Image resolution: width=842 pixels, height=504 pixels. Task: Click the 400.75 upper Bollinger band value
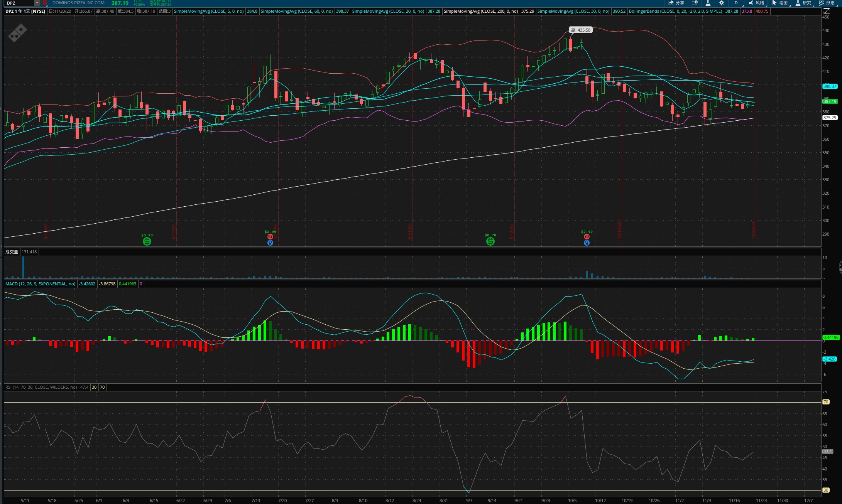tap(762, 11)
